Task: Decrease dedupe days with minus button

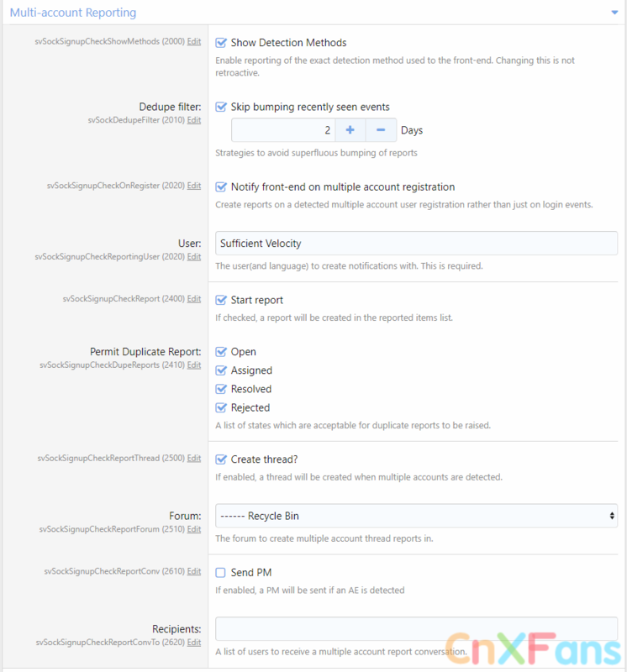Action: pos(381,130)
